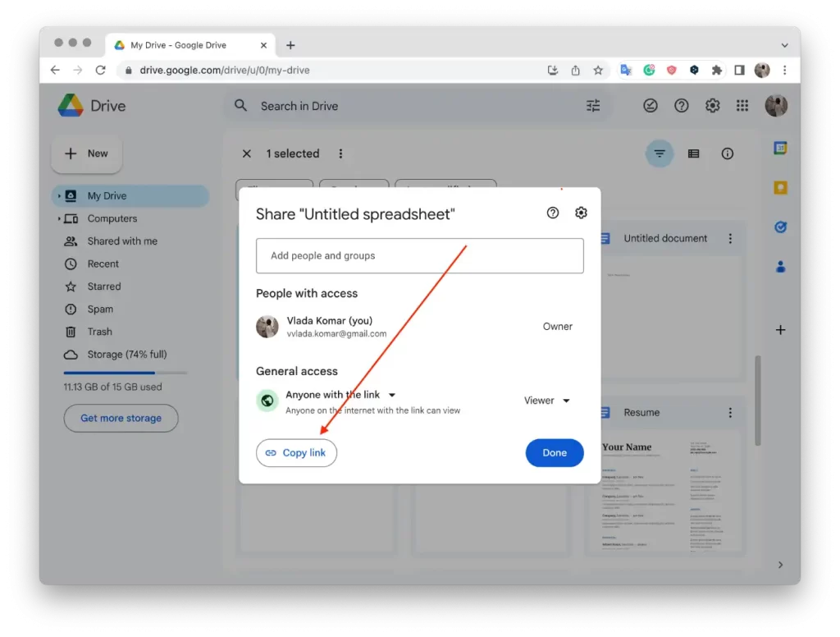The width and height of the screenshot is (840, 637).
Task: Open more options for Resume file
Action: coord(730,412)
